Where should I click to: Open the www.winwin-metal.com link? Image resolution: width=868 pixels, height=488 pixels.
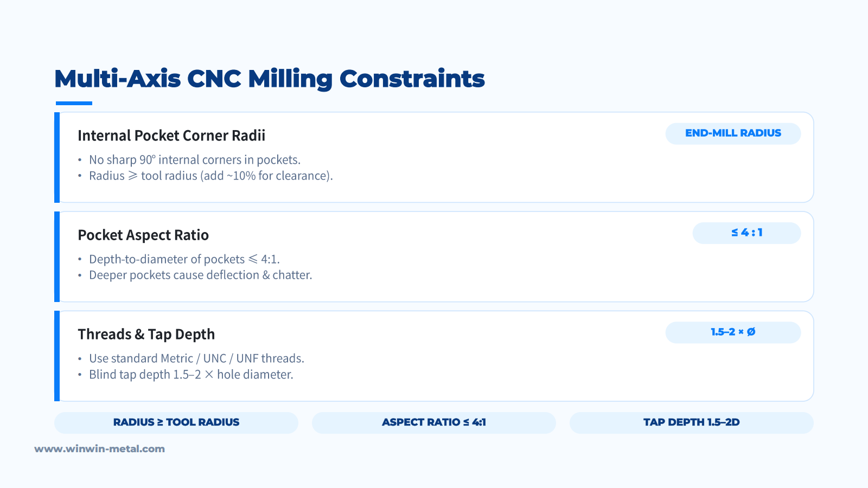point(99,449)
